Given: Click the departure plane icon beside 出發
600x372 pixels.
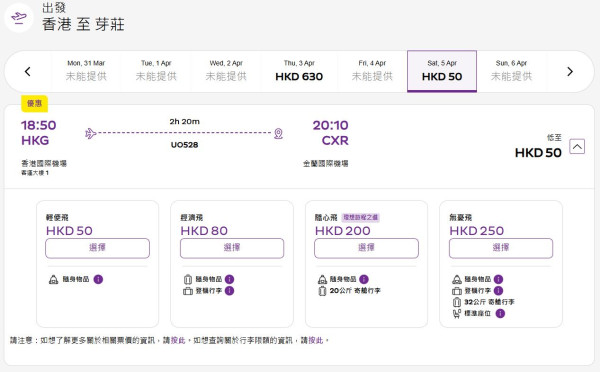Looking at the screenshot, I should tap(18, 18).
